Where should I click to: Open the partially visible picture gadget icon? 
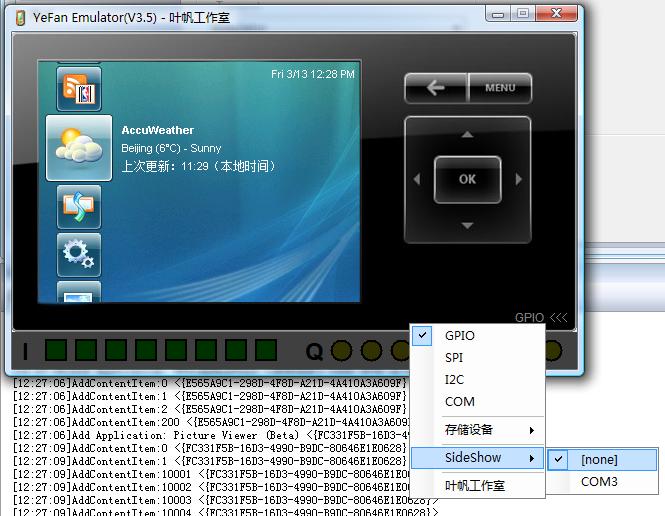79,292
